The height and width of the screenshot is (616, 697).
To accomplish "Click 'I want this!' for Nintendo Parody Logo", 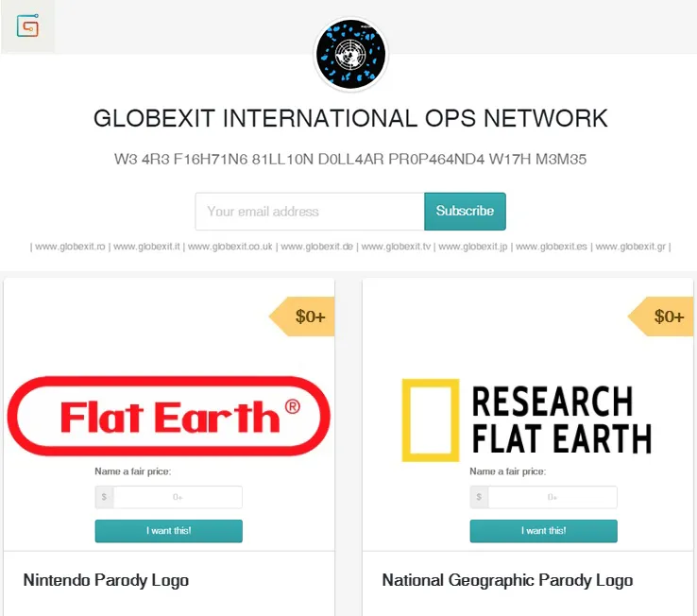I will click(169, 531).
